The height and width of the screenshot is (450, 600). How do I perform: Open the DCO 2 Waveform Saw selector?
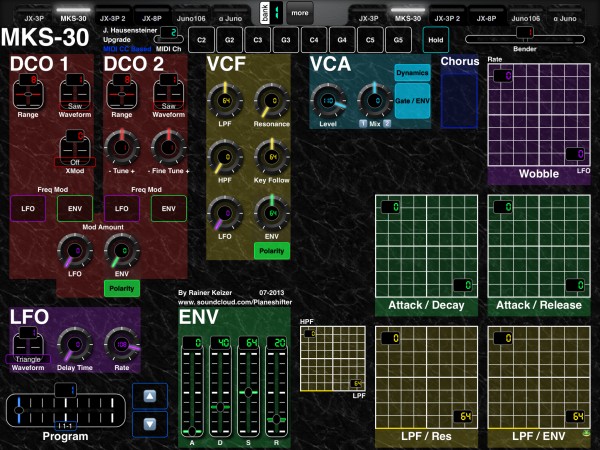coord(168,92)
